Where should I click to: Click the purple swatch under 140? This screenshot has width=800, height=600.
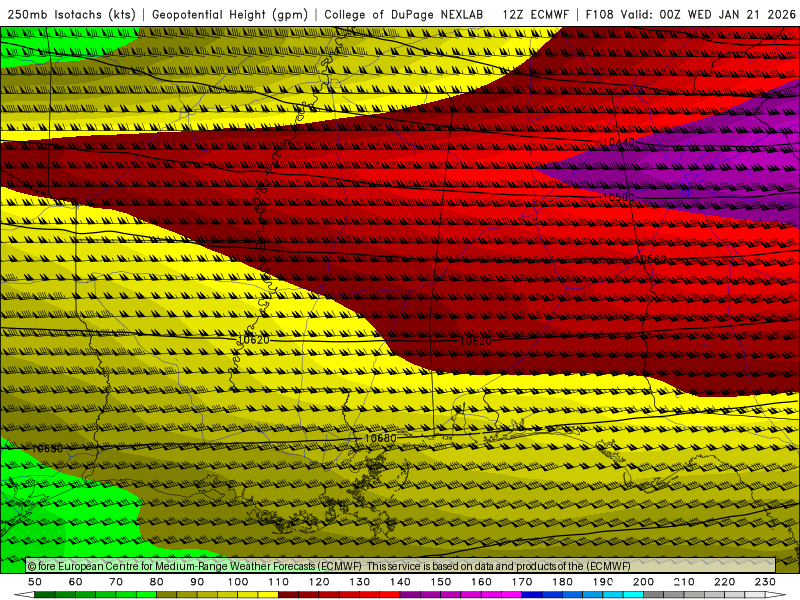coord(410,595)
